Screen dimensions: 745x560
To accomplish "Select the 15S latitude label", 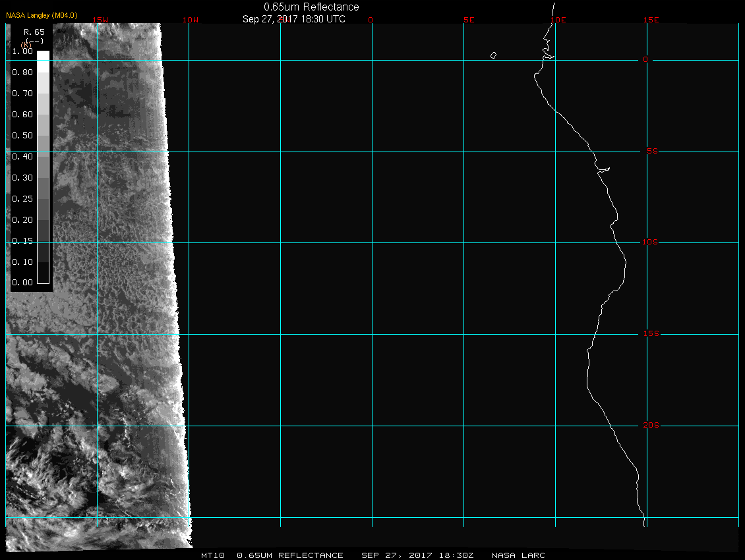I will [x=649, y=334].
